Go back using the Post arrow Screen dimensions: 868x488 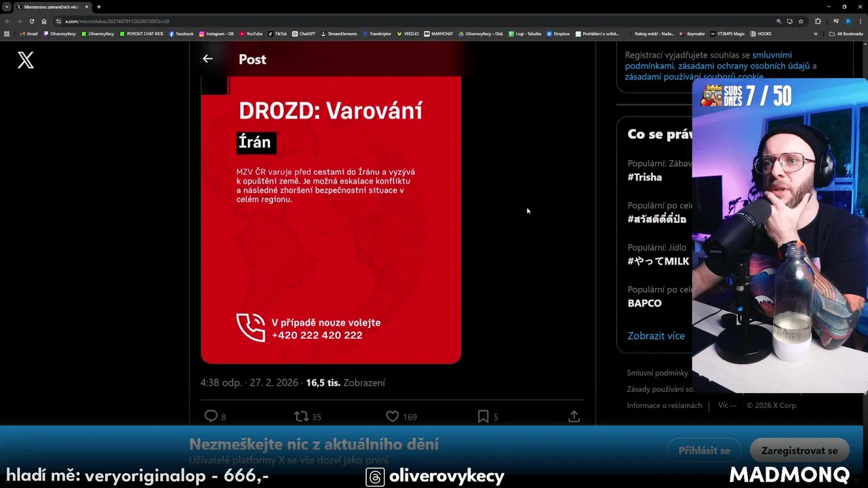(x=208, y=59)
